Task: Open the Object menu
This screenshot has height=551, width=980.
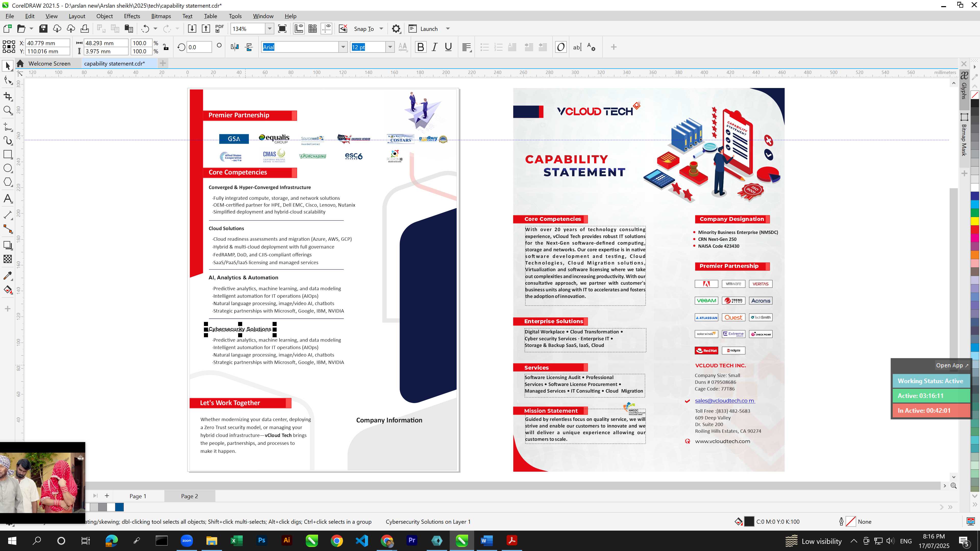Action: click(x=104, y=16)
